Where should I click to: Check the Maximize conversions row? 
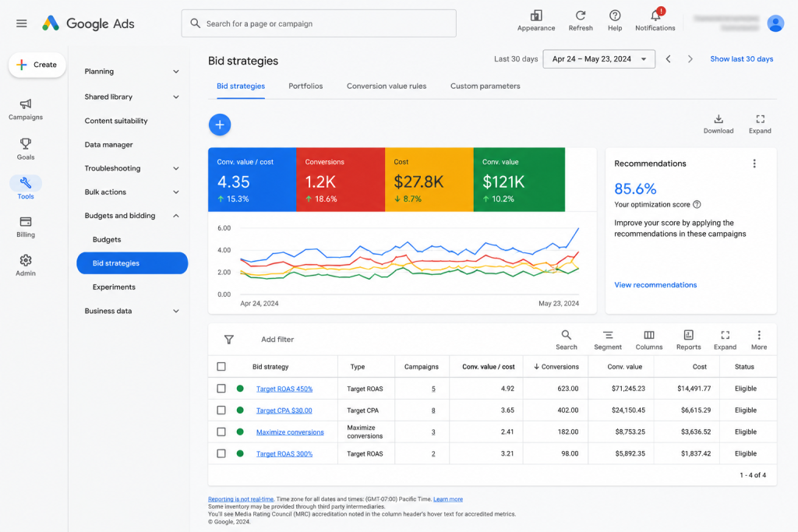[x=221, y=432]
